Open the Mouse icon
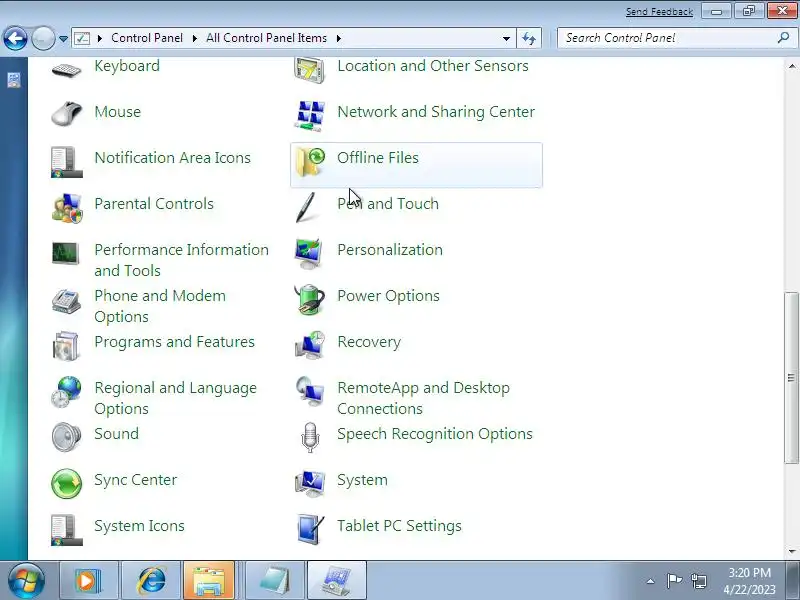Viewport: 800px width, 600px height. click(x=66, y=113)
